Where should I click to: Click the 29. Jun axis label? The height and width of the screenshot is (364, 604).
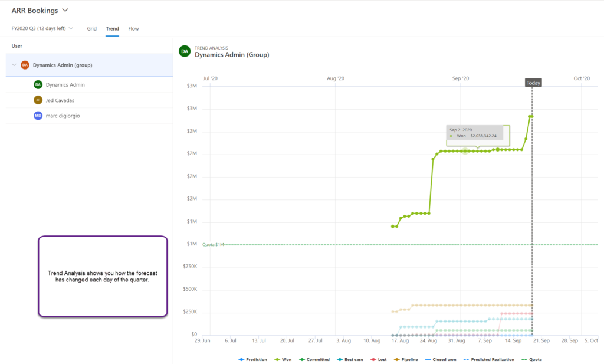coord(202,340)
